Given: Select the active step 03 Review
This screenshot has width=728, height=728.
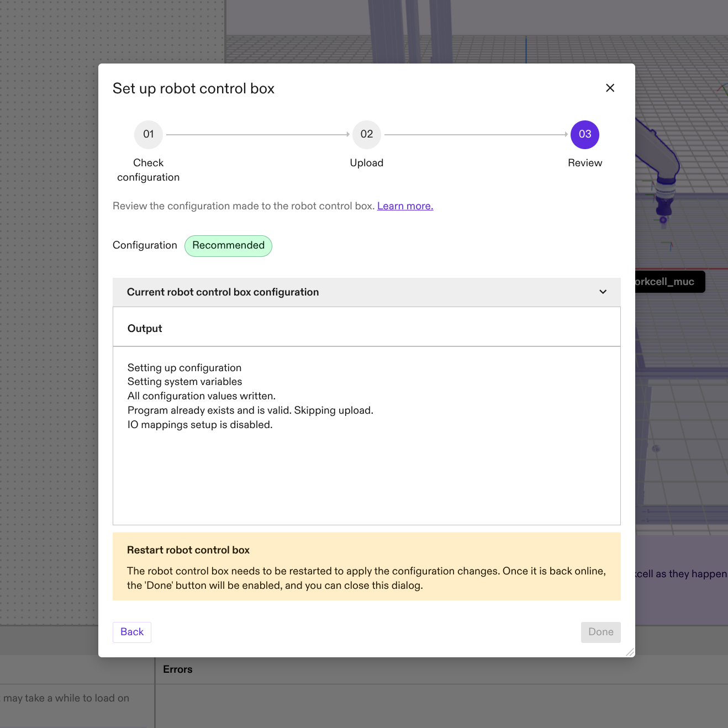Looking at the screenshot, I should (x=584, y=134).
